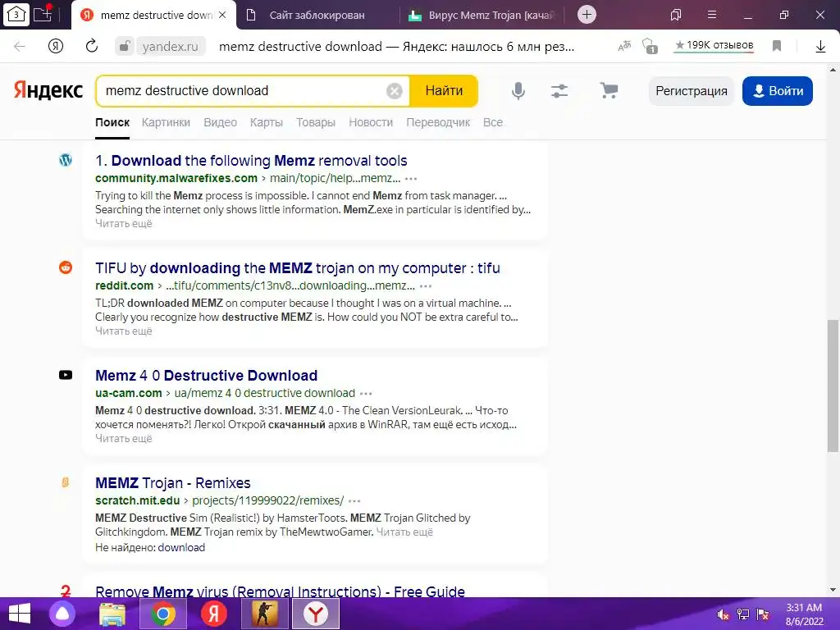
Task: Open the Все services tab
Action: [x=493, y=123]
